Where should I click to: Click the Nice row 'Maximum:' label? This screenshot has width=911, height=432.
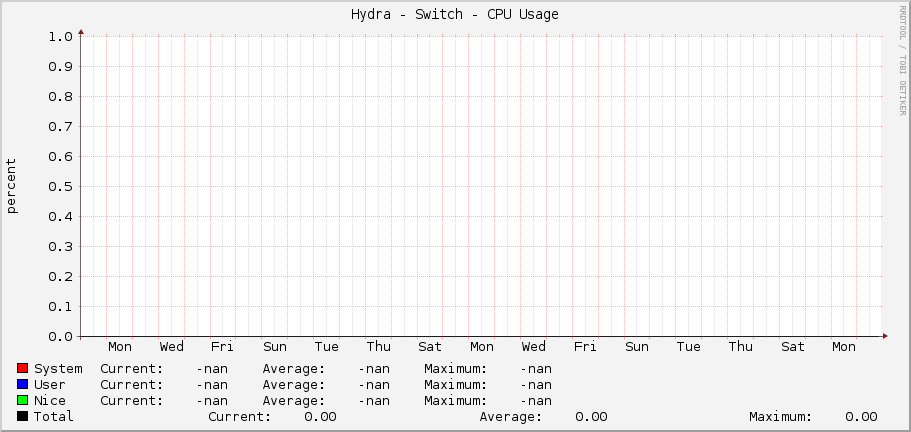(456, 401)
